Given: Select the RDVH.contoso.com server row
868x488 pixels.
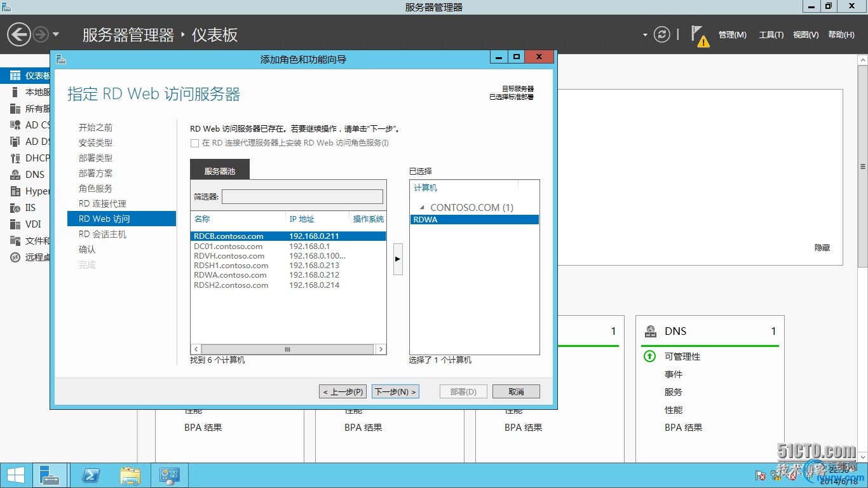Looking at the screenshot, I should coord(288,256).
